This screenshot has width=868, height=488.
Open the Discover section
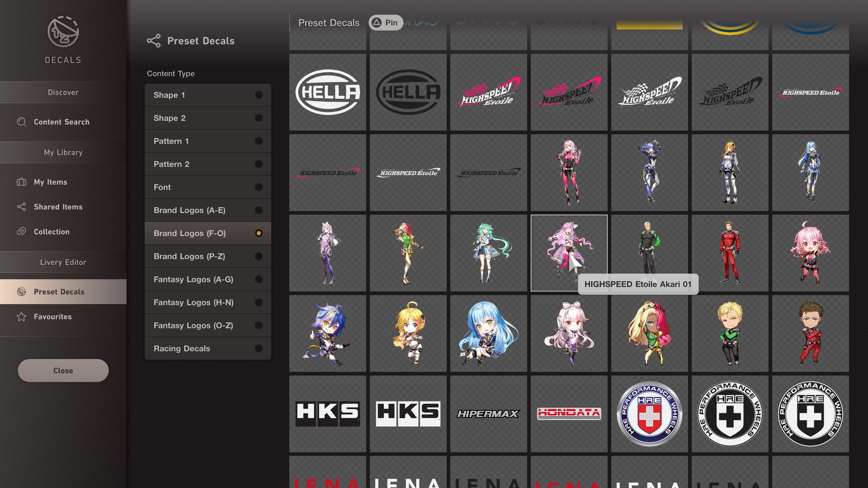[x=63, y=92]
